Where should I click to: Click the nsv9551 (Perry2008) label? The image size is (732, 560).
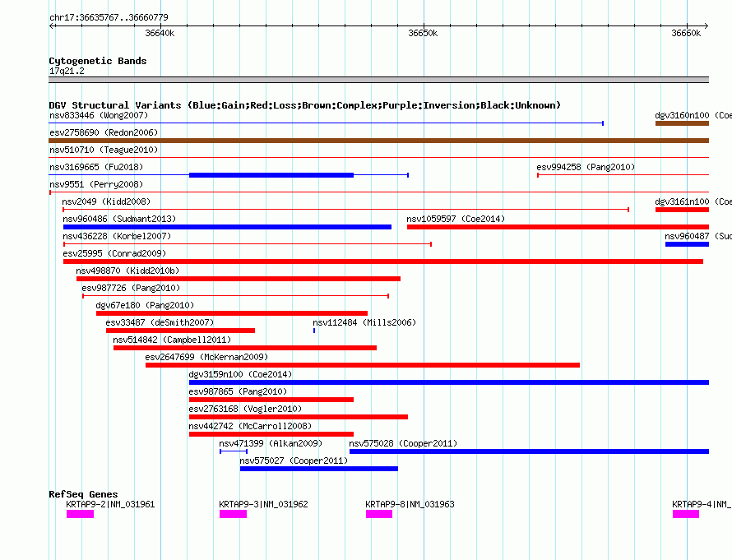pos(96,184)
